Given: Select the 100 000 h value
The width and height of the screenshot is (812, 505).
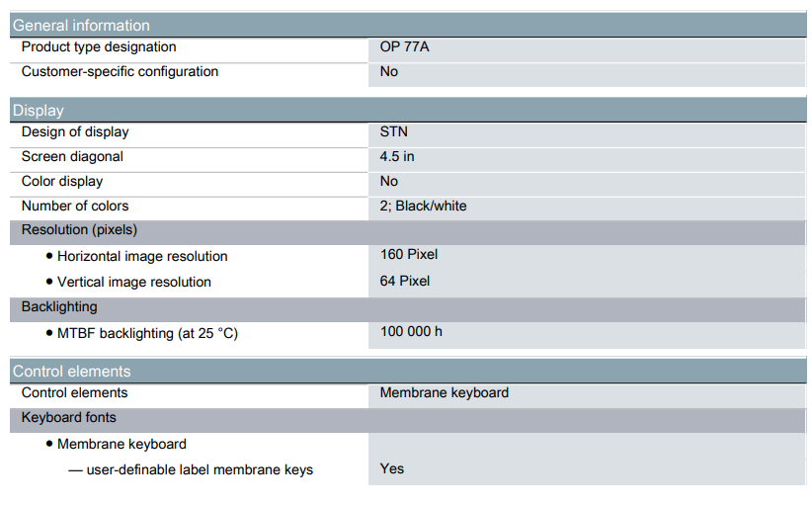Looking at the screenshot, I should 411,331.
